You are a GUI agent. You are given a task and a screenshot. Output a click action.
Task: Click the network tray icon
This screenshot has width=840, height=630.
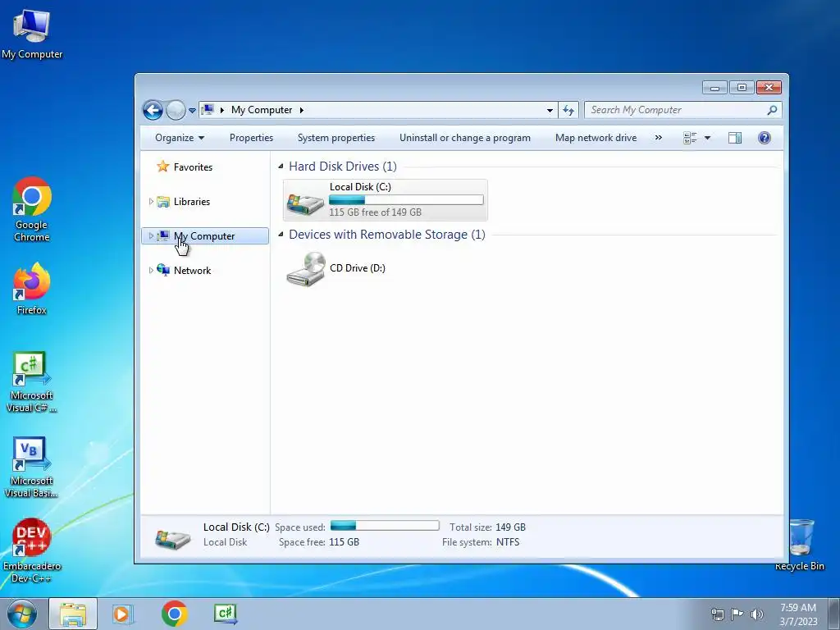point(717,614)
